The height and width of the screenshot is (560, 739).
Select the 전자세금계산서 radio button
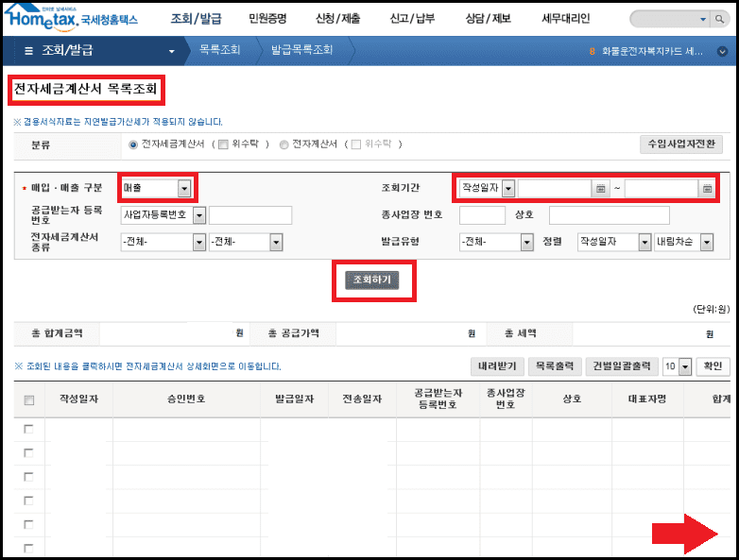[x=133, y=144]
